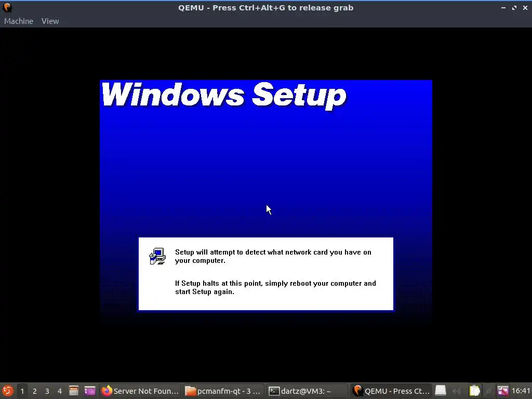Image resolution: width=532 pixels, height=399 pixels.
Task: Click the network setup computer icon in dialog
Action: (157, 256)
